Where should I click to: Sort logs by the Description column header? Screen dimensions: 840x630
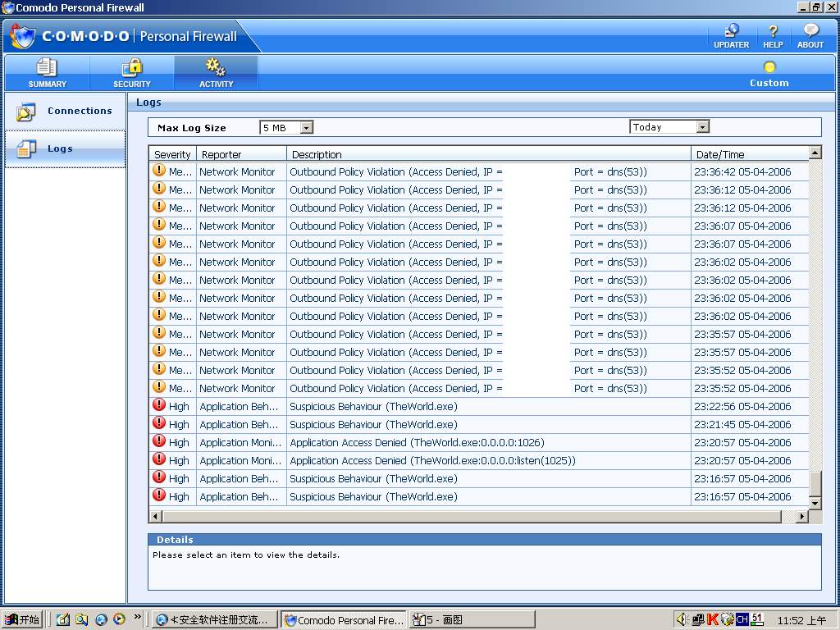pos(489,154)
